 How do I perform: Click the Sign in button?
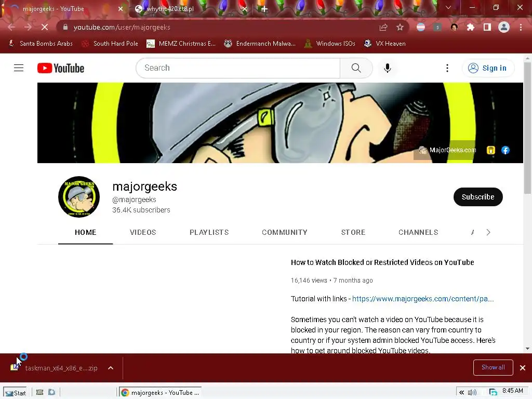(488, 68)
